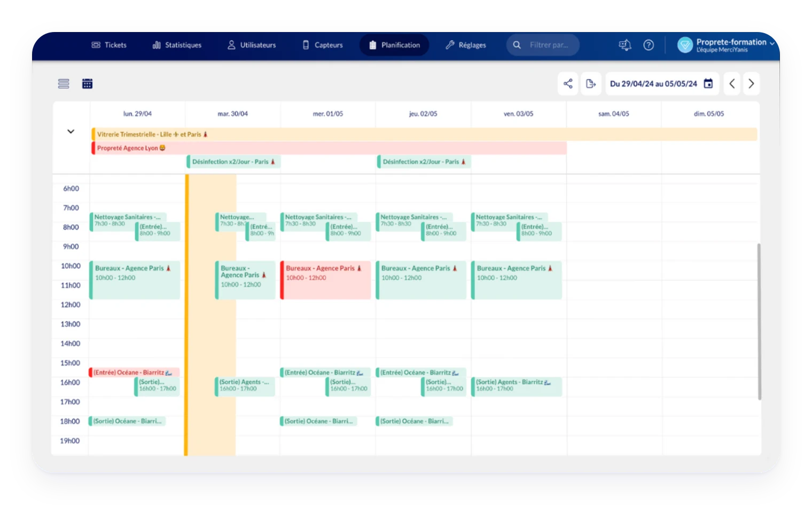812x505 pixels.
Task: Go to the Utilisateurs tab
Action: pos(252,45)
